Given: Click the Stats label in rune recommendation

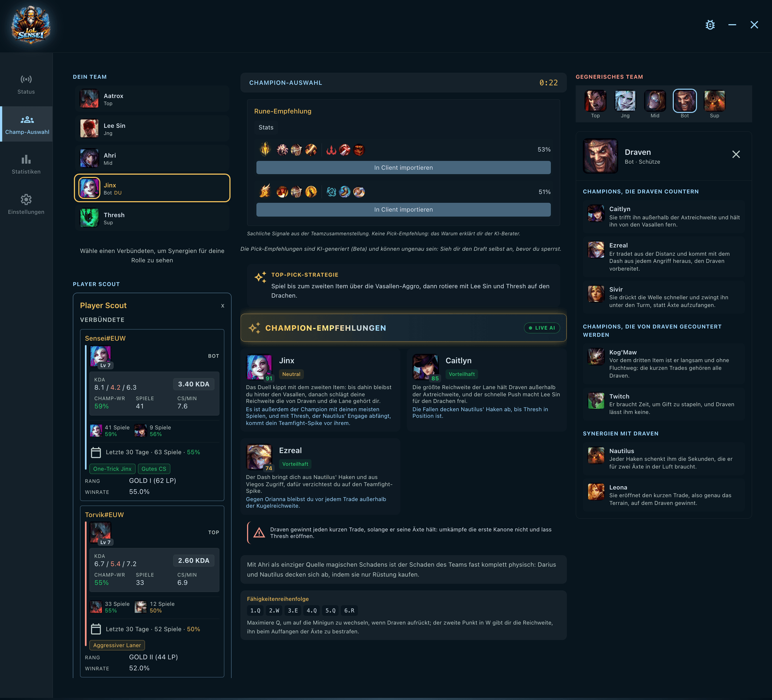Looking at the screenshot, I should pyautogui.click(x=266, y=127).
